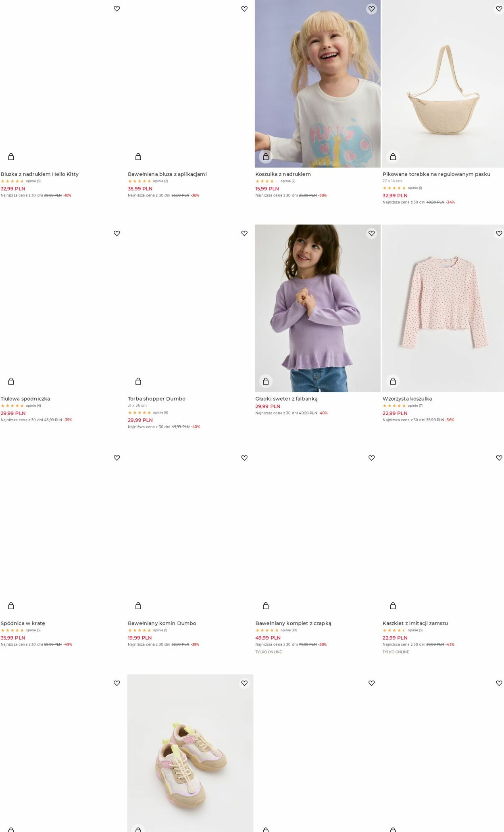
Task: Favorite the Spódnica w kratę
Action: (117, 458)
